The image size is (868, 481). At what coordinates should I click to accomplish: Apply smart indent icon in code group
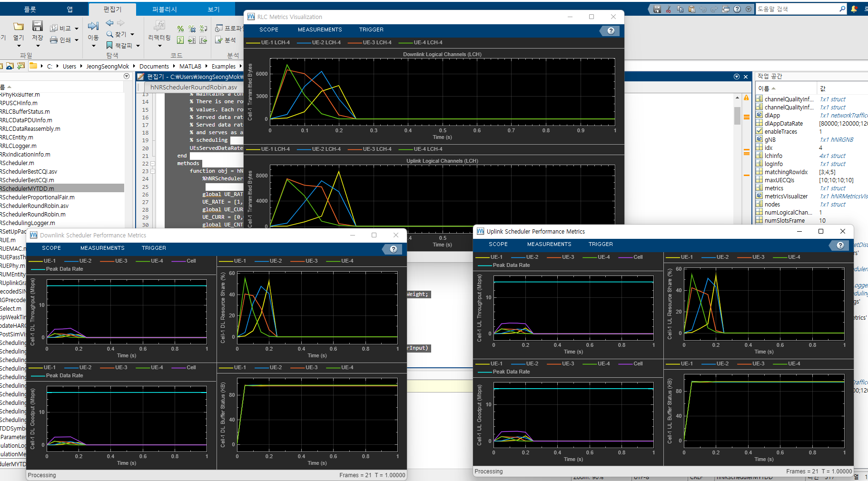coord(180,40)
